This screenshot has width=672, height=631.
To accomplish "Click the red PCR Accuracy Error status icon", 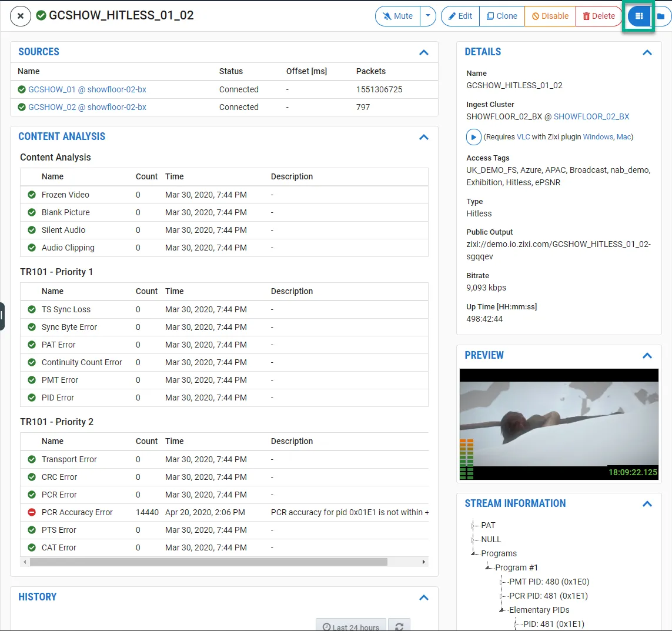I will click(32, 512).
